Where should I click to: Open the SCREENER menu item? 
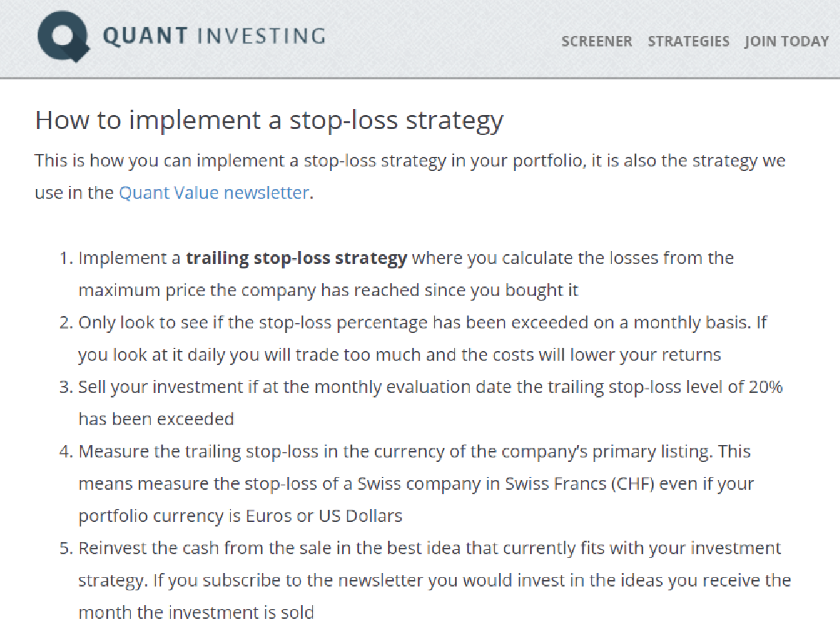pyautogui.click(x=597, y=41)
